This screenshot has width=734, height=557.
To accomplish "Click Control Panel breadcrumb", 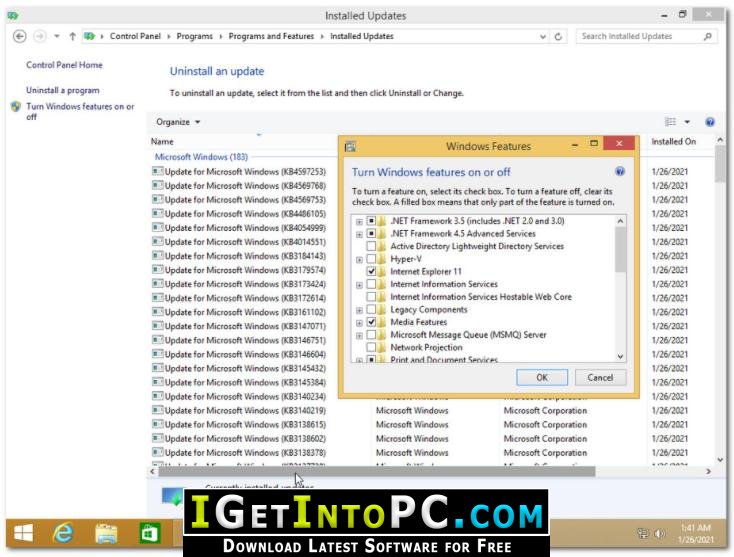I will (135, 36).
